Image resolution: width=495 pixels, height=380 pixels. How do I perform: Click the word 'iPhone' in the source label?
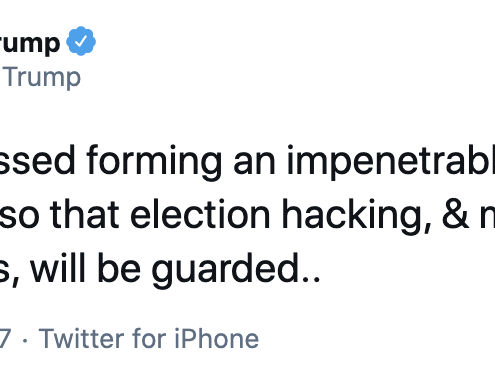(x=217, y=338)
